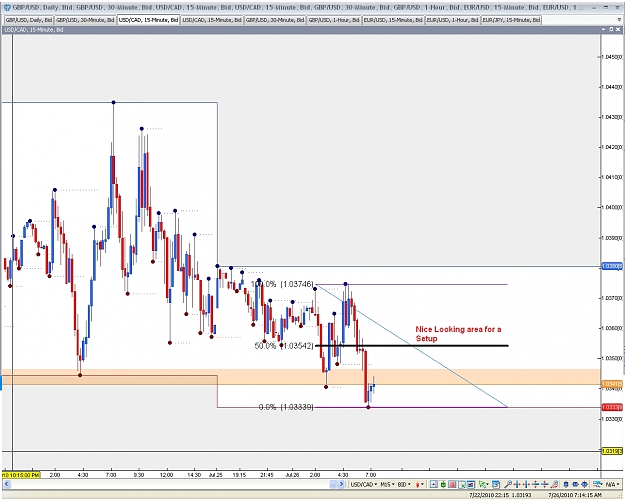Click the greyed button left of the right-arrow
The image size is (625, 501).
tap(333, 484)
